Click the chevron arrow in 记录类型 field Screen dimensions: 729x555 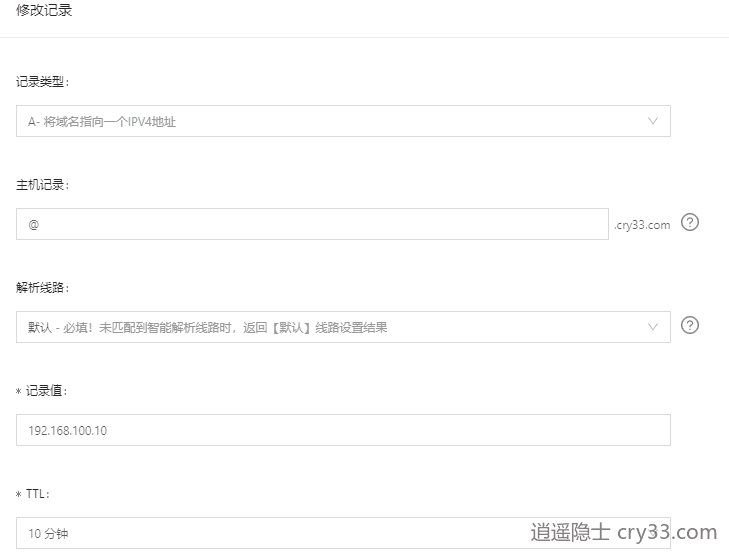tap(653, 121)
